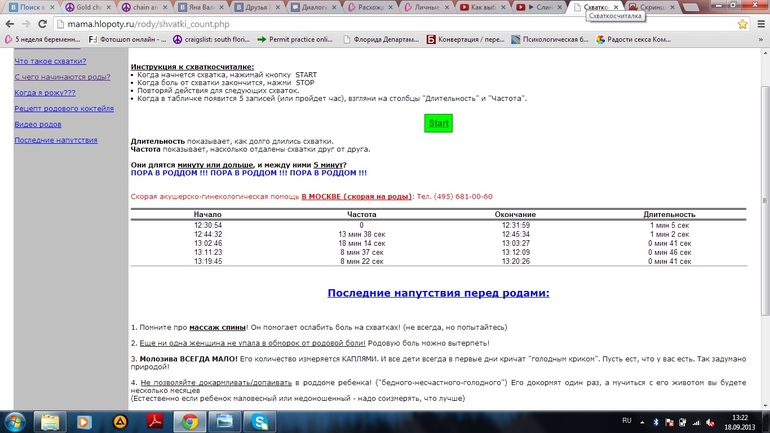Click the Bluetooth tray icon
Image resolution: width=770 pixels, height=433 pixels.
coord(656,422)
